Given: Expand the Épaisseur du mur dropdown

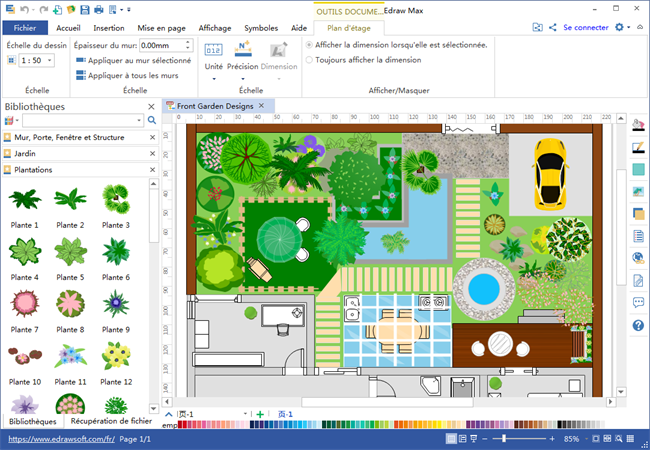Looking at the screenshot, I should pyautogui.click(x=188, y=45).
